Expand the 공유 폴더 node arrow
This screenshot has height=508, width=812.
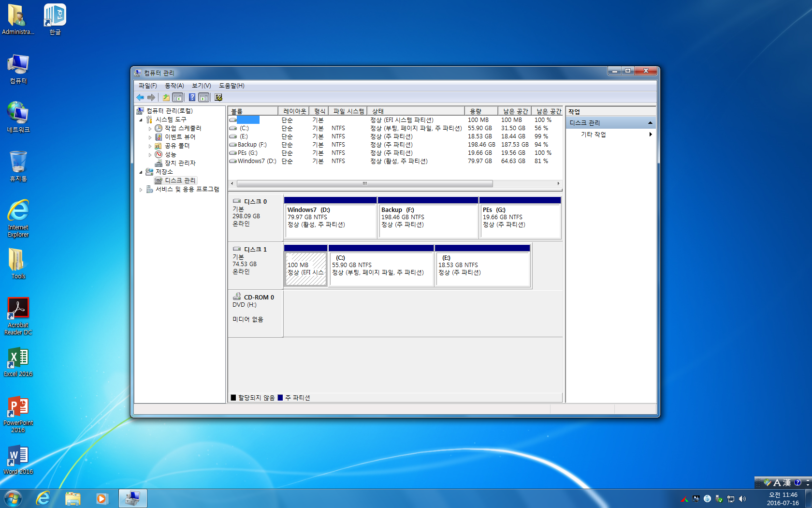point(150,146)
